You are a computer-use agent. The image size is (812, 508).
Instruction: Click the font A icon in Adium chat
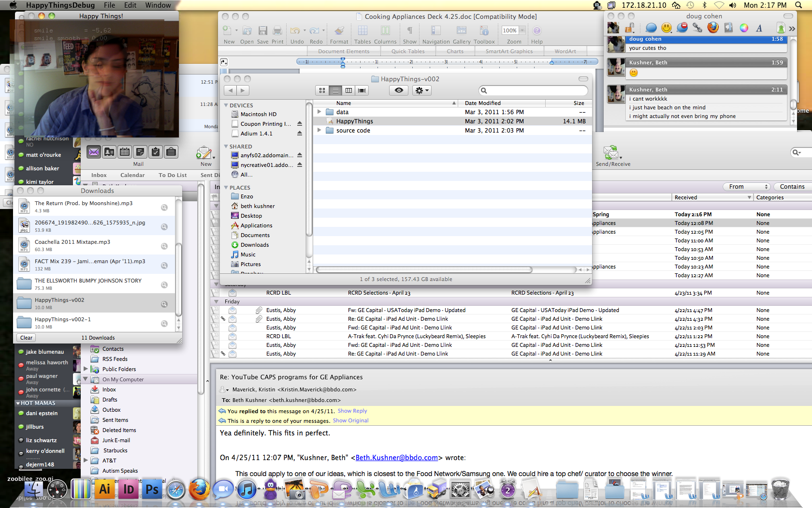(759, 28)
